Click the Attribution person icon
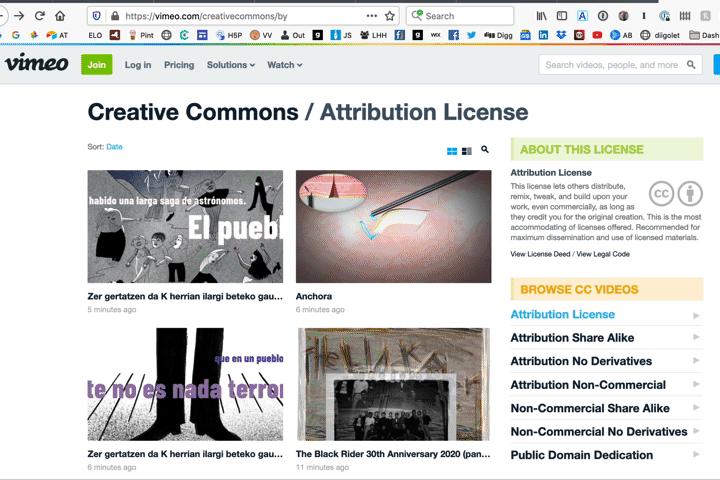Image resolution: width=720 pixels, height=480 pixels. tap(690, 194)
